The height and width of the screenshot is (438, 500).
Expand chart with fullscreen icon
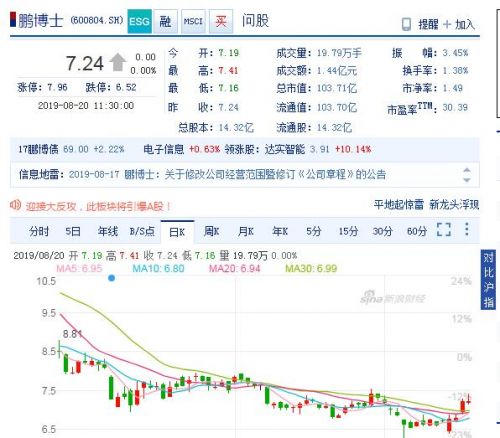[x=444, y=230]
